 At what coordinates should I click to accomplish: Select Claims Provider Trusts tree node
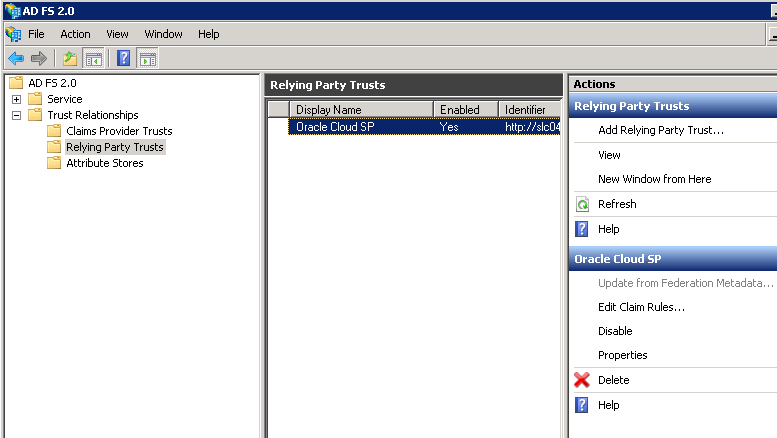pos(119,131)
